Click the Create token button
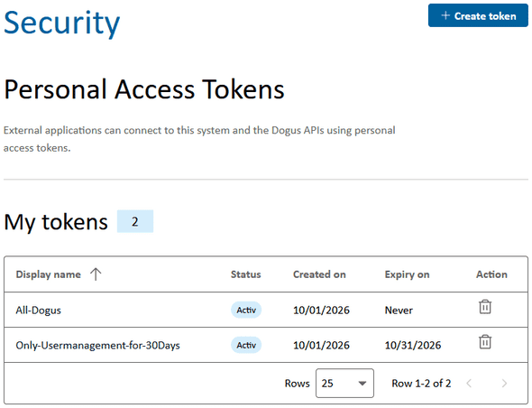The width and height of the screenshot is (532, 408). click(478, 15)
